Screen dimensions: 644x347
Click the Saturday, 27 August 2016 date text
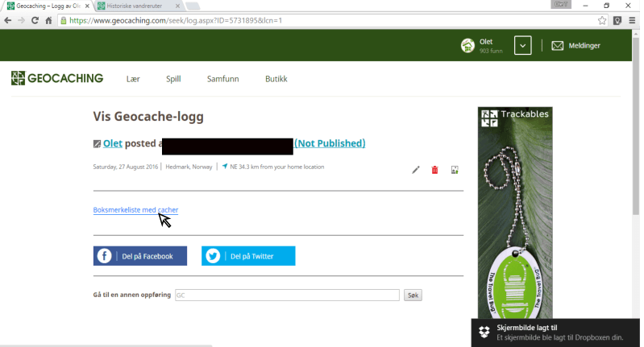125,167
